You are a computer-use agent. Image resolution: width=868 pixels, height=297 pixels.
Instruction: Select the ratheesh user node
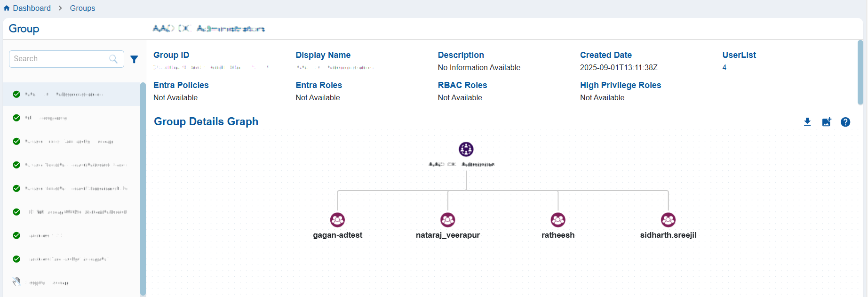[558, 220]
